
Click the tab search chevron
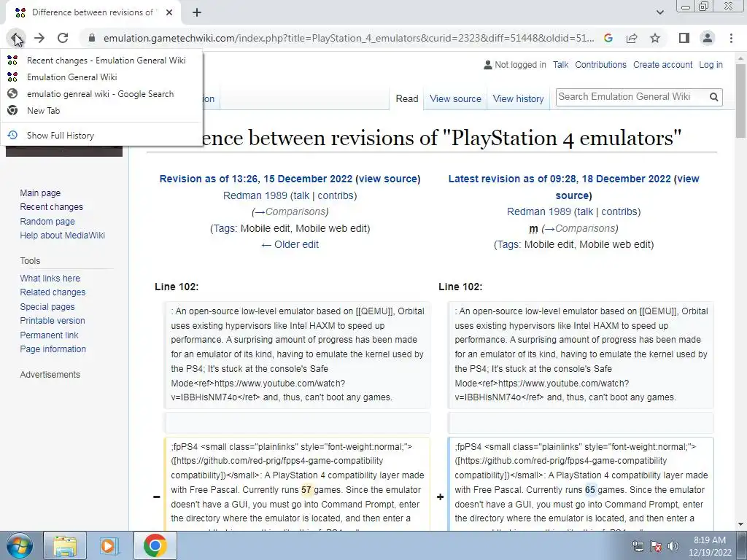(x=659, y=12)
